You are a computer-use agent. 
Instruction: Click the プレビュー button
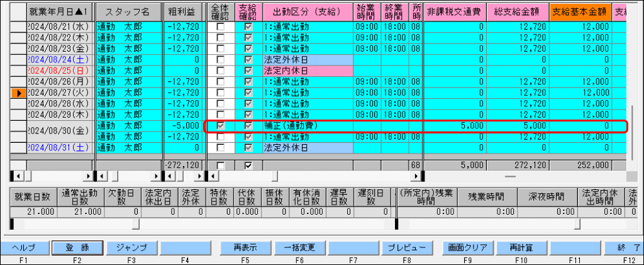coord(408,248)
